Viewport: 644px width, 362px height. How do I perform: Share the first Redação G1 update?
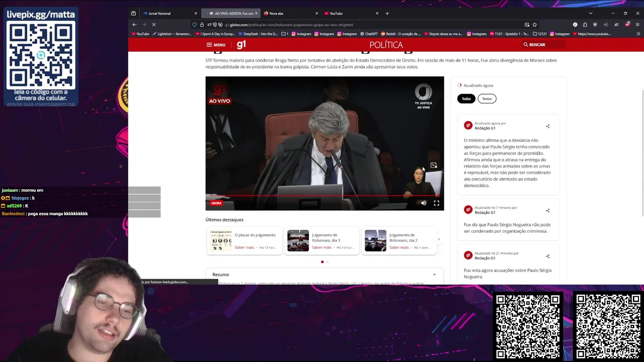point(548,126)
